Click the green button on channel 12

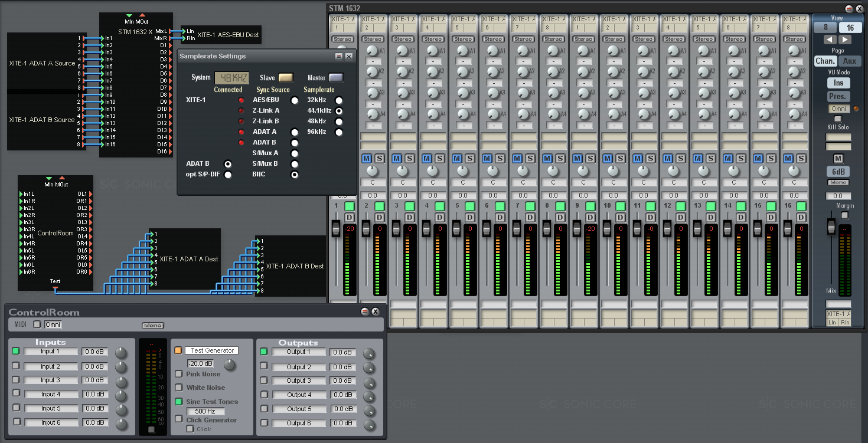click(x=681, y=206)
